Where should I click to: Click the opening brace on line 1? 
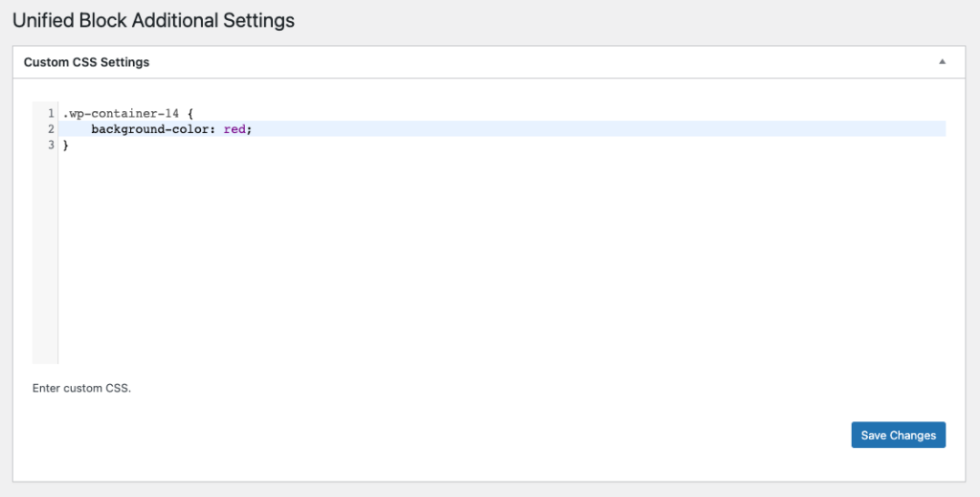(x=190, y=113)
